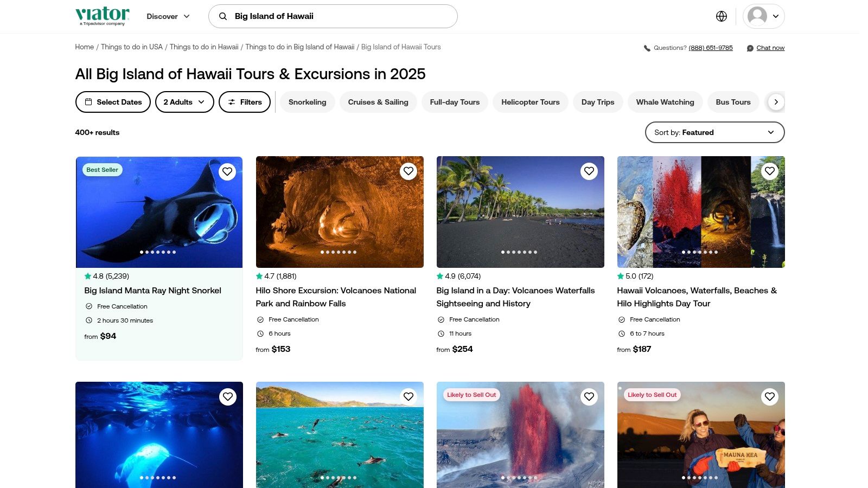Click the search magnifier icon

point(223,16)
